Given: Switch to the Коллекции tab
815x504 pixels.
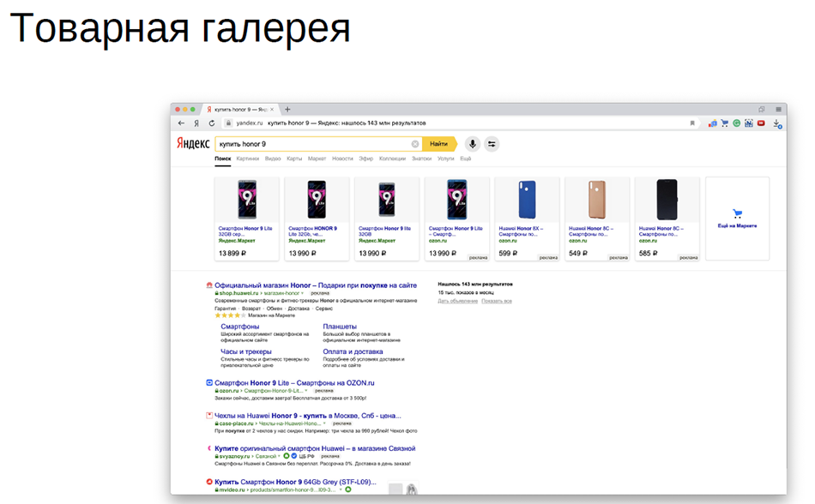Looking at the screenshot, I should tap(392, 159).
